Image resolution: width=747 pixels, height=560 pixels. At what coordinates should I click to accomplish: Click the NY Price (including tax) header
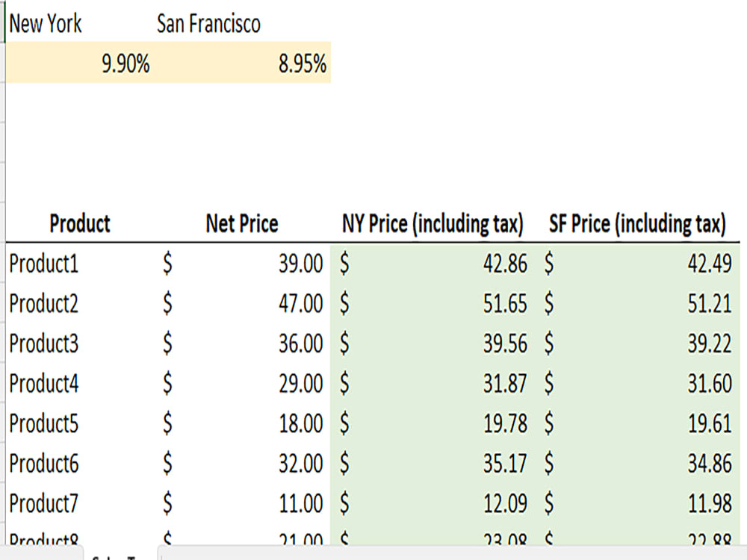coord(433,223)
